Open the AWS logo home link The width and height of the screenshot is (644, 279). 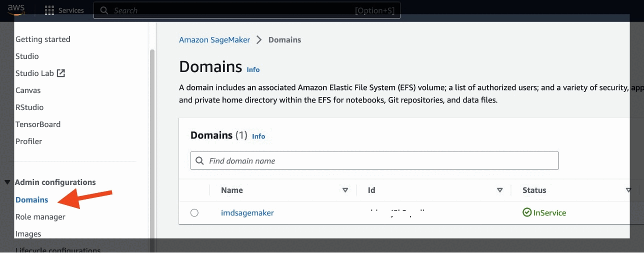(16, 9)
